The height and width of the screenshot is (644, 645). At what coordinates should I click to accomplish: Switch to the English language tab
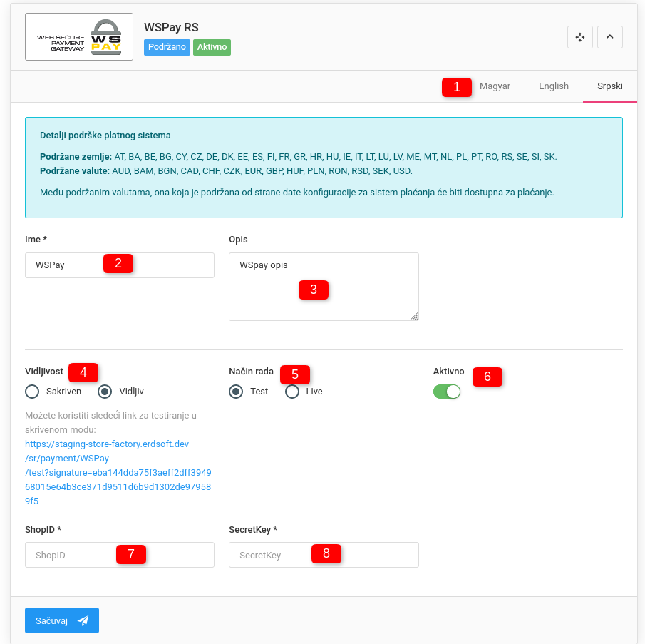(x=553, y=86)
